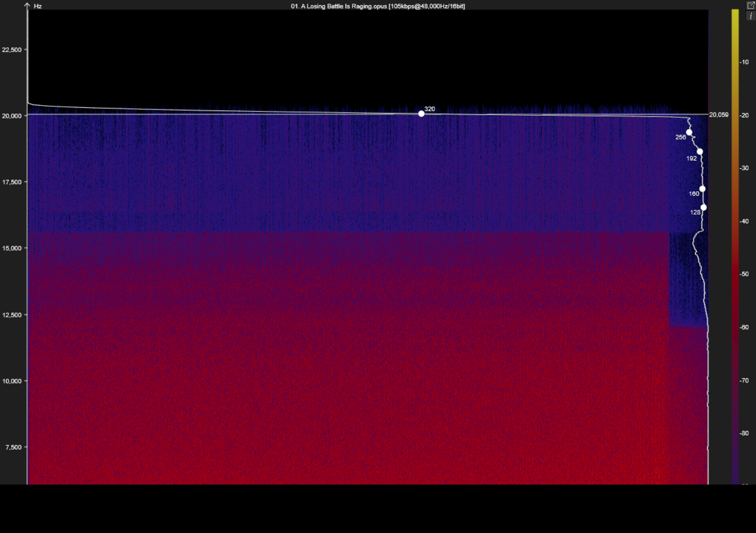Click the '7,500' frequency axis label
756x533 pixels.
(14, 447)
